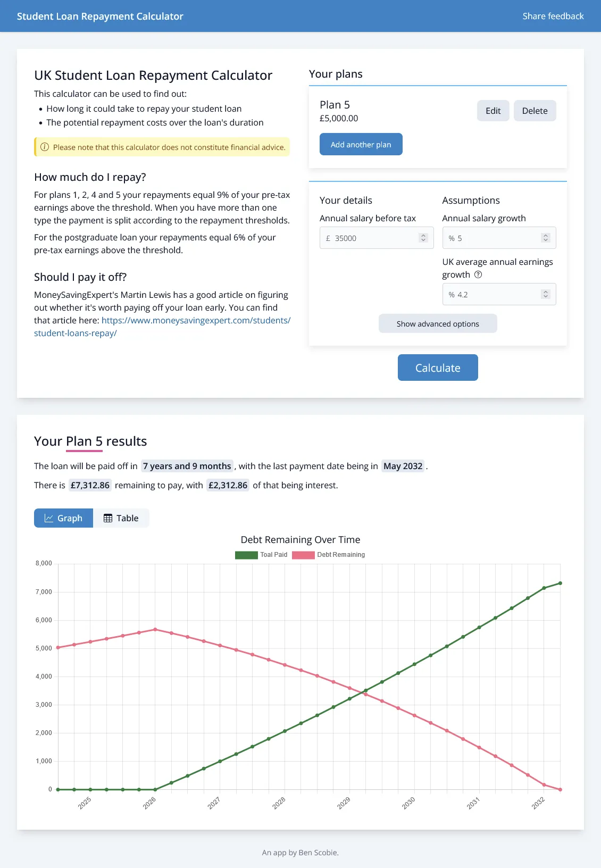
Task: Delete Plan 5
Action: (535, 111)
